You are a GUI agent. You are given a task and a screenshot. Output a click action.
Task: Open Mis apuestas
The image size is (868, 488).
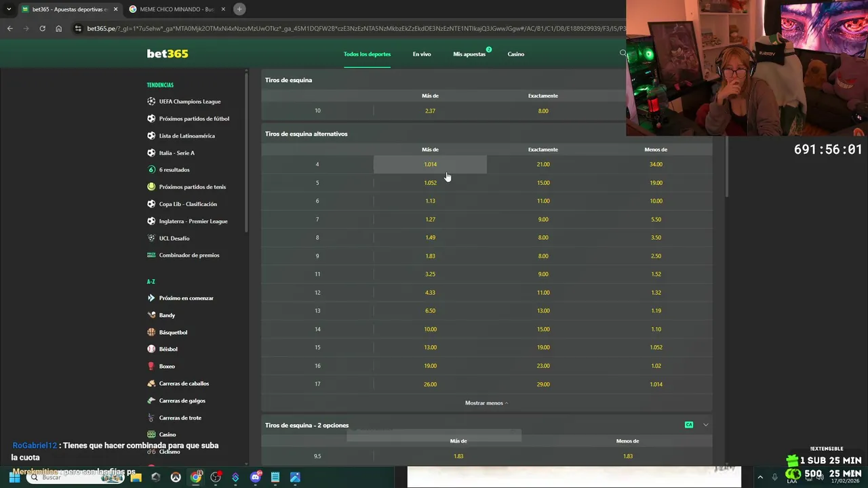[469, 54]
